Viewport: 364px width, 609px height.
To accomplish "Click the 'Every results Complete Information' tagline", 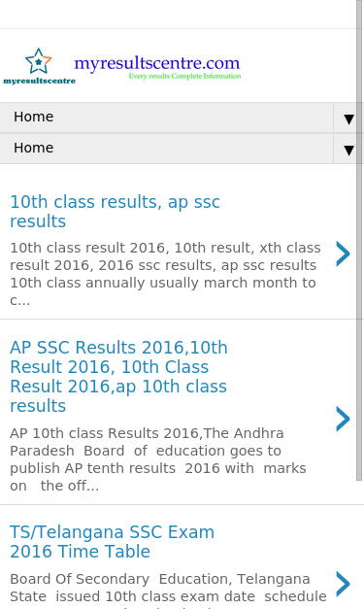I will coord(184,76).
